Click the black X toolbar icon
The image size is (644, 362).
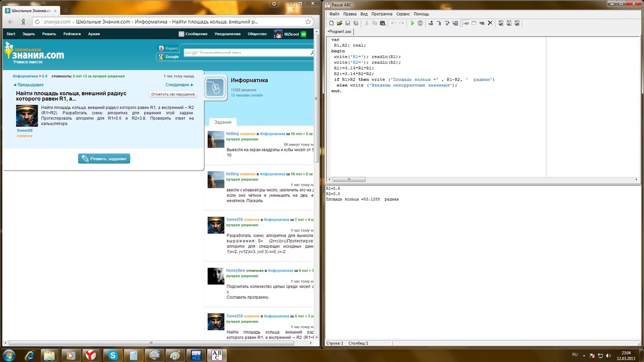tap(490, 23)
